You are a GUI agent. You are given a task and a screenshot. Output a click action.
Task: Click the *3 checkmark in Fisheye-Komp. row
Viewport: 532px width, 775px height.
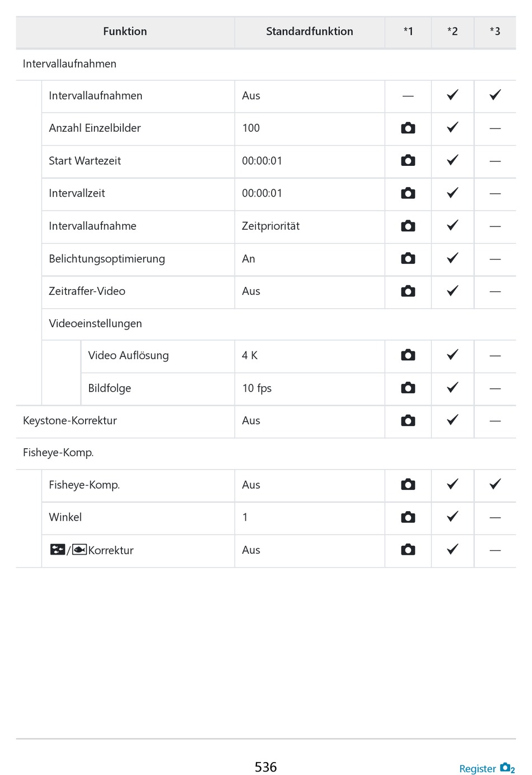pyautogui.click(x=495, y=484)
